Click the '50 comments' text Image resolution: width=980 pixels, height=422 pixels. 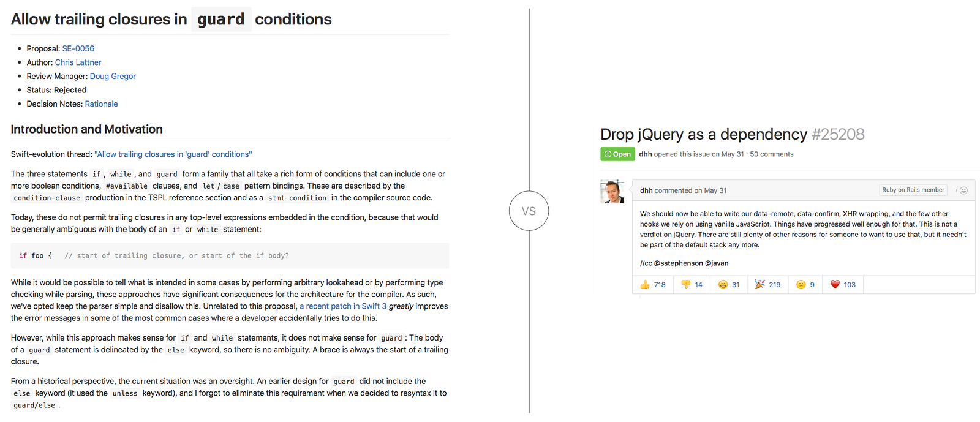tap(772, 154)
